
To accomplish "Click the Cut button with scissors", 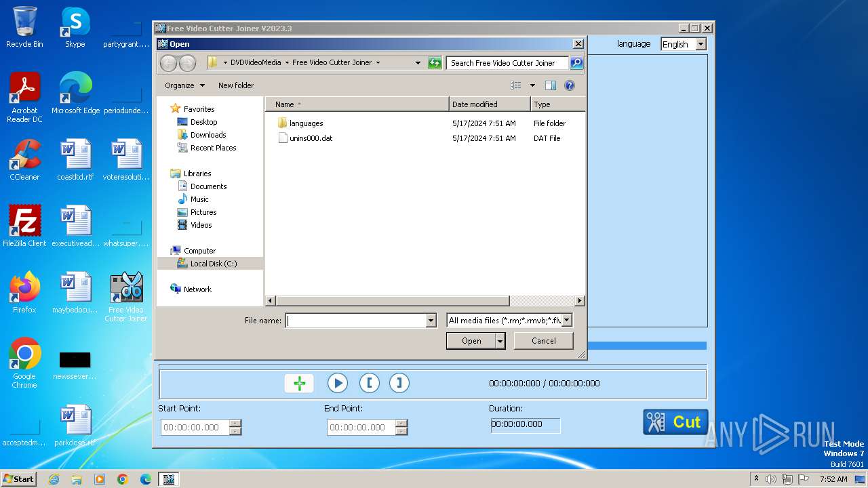I will pos(675,422).
